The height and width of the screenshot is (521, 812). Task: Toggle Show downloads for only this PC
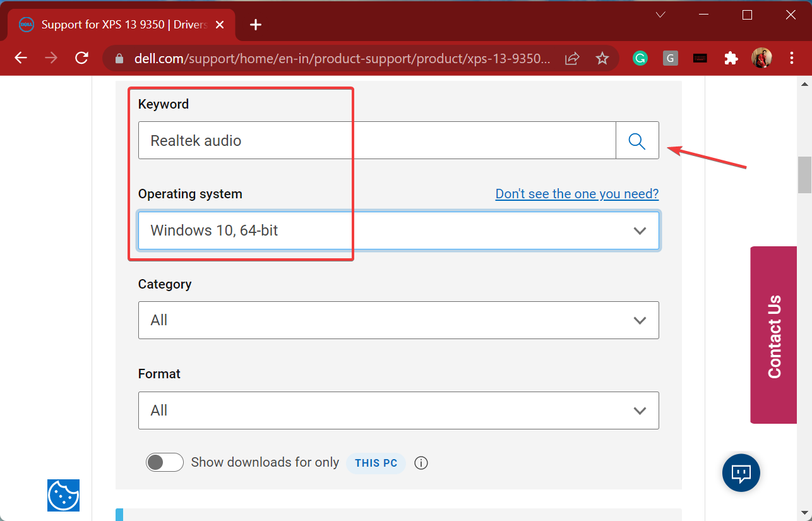pyautogui.click(x=164, y=463)
